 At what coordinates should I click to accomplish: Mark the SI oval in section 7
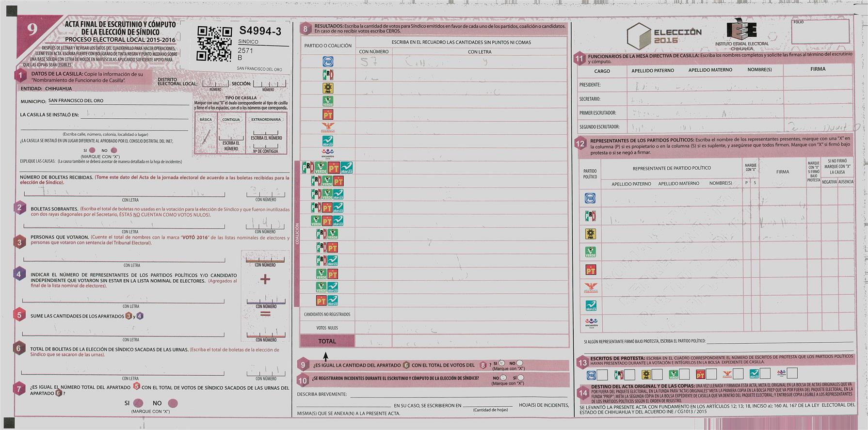point(138,403)
